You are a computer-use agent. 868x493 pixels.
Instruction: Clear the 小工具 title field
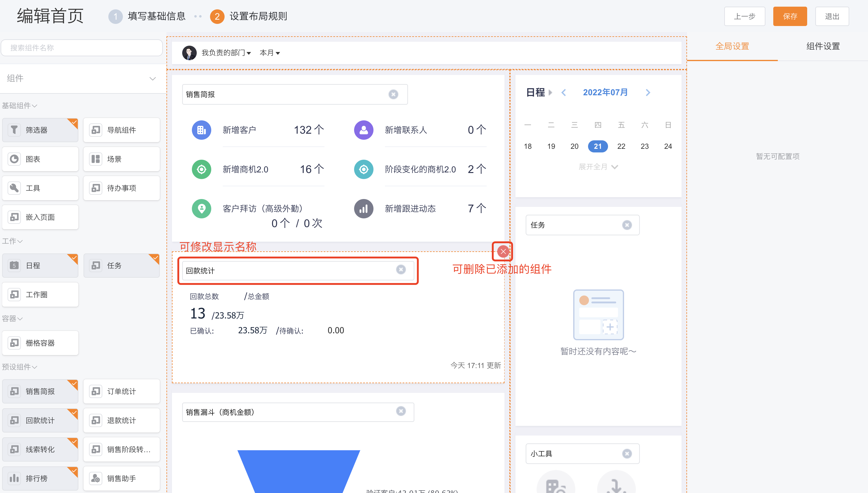(627, 454)
